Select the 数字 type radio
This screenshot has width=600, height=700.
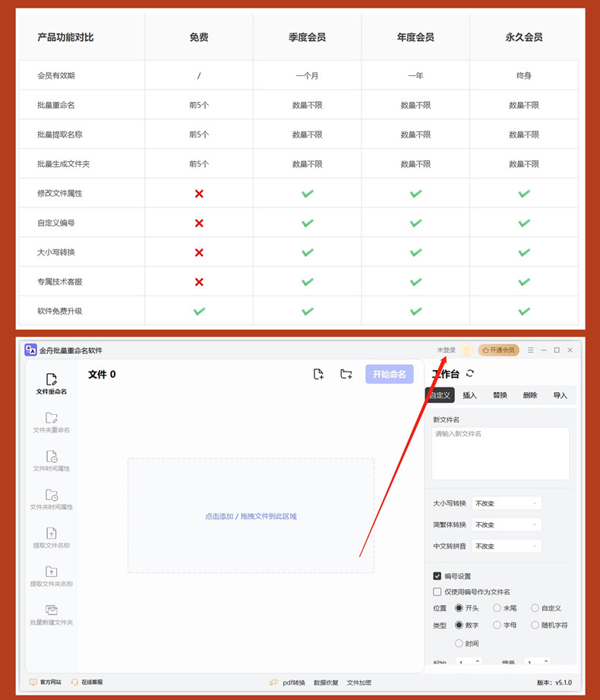pos(459,625)
